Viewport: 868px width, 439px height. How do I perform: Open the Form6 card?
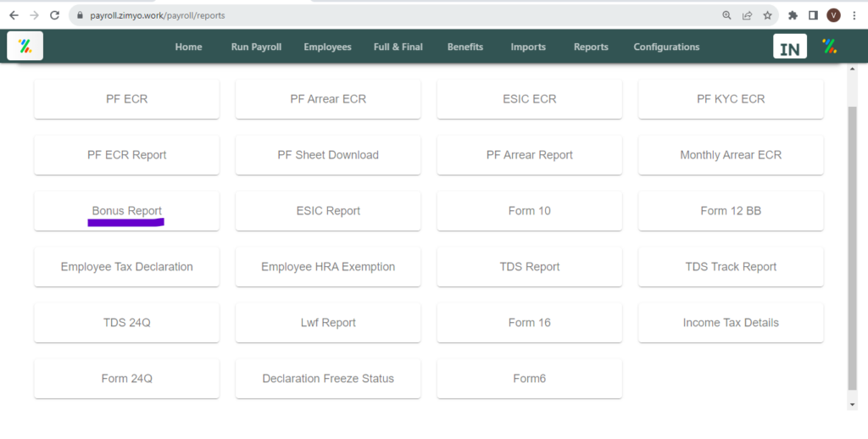coord(529,379)
